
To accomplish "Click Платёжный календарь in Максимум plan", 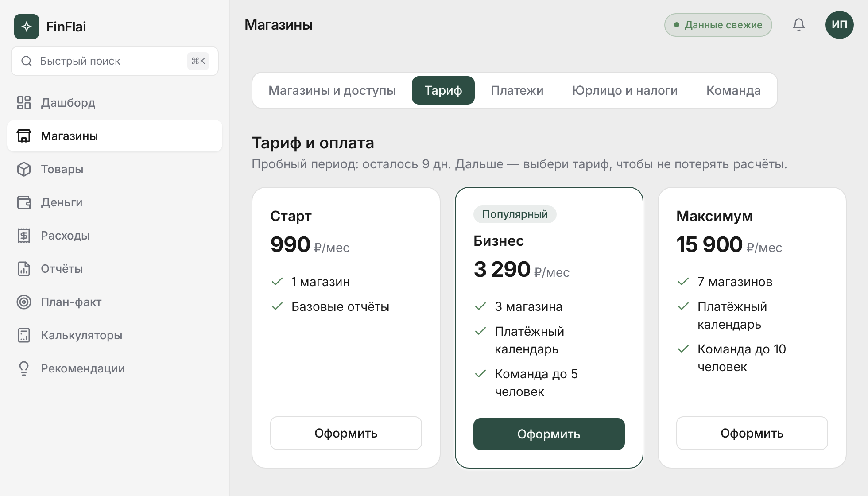I will [732, 315].
